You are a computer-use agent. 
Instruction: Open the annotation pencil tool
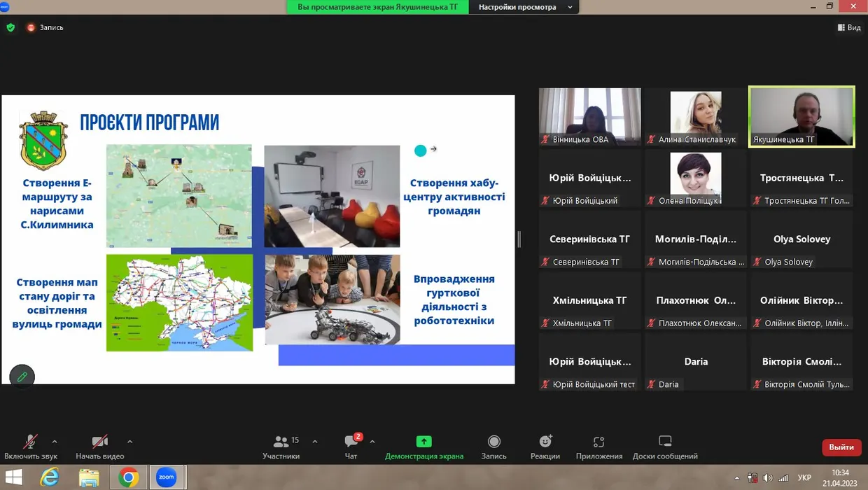[22, 377]
